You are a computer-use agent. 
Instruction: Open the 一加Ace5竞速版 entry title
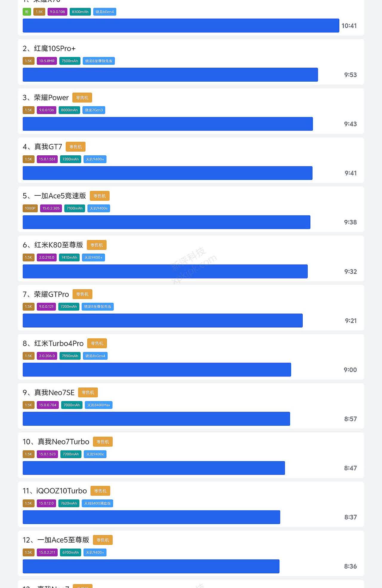coord(54,196)
